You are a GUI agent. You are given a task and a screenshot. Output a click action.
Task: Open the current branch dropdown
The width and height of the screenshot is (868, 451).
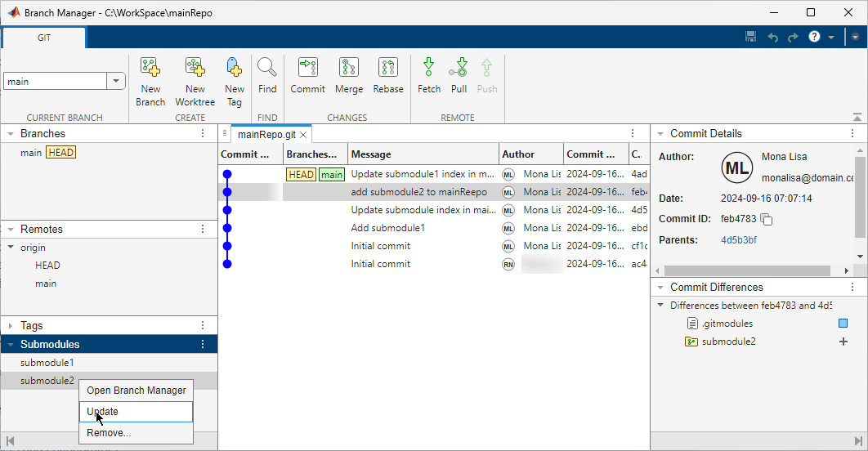click(115, 82)
